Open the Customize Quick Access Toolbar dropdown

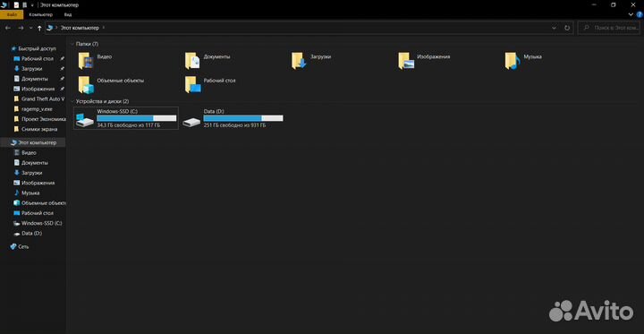(x=32, y=5)
